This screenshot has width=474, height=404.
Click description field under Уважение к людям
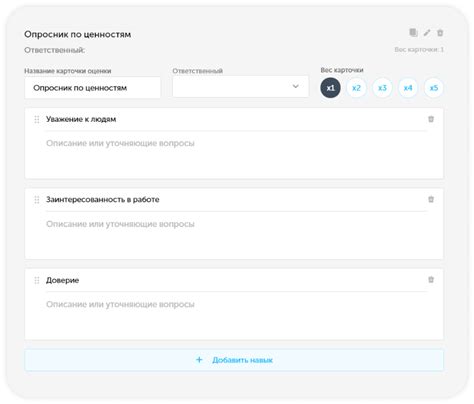[236, 153]
